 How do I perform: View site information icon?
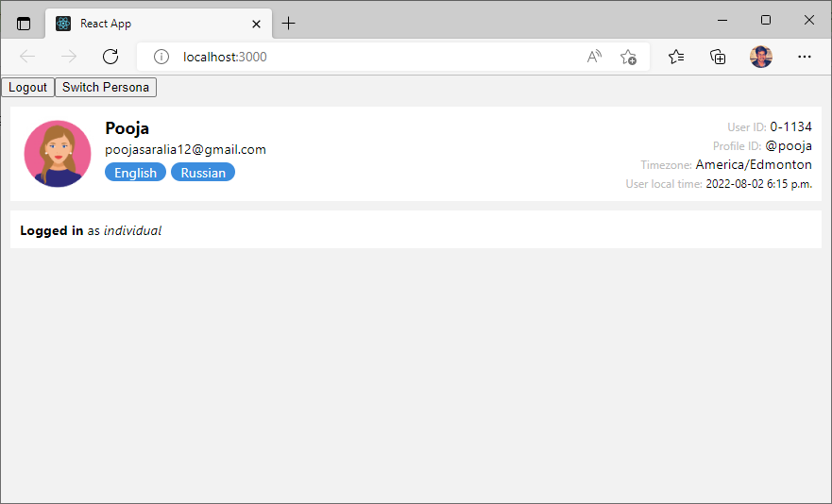pos(161,57)
